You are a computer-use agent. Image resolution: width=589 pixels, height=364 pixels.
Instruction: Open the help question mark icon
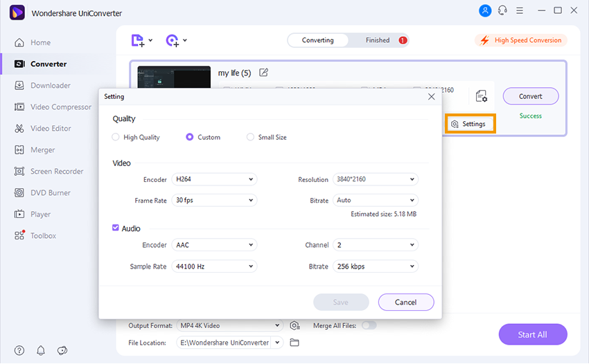tap(19, 350)
